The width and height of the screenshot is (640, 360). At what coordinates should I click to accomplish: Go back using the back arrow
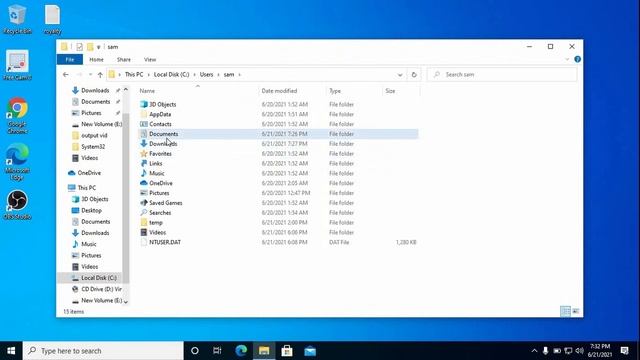(66, 75)
